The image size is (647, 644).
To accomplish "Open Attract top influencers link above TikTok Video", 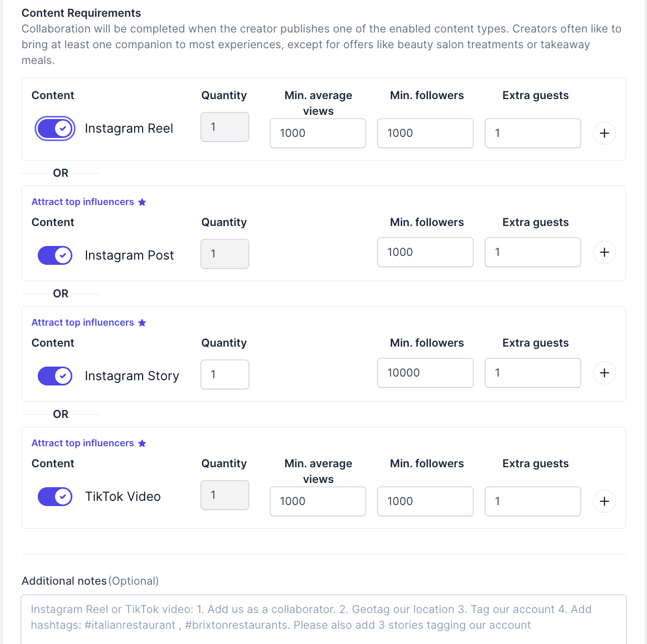I will coord(83,443).
